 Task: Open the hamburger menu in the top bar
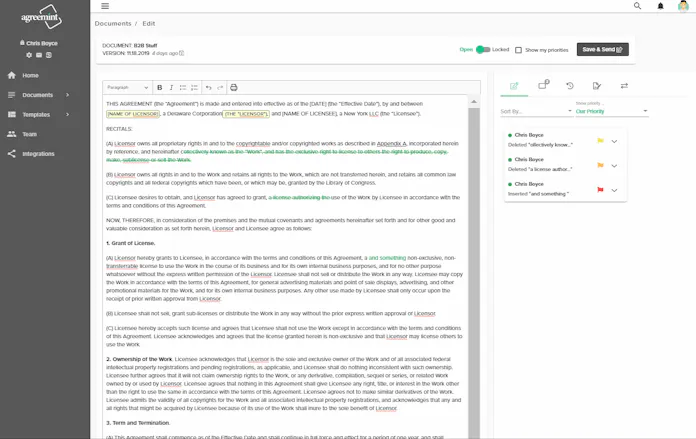point(105,6)
